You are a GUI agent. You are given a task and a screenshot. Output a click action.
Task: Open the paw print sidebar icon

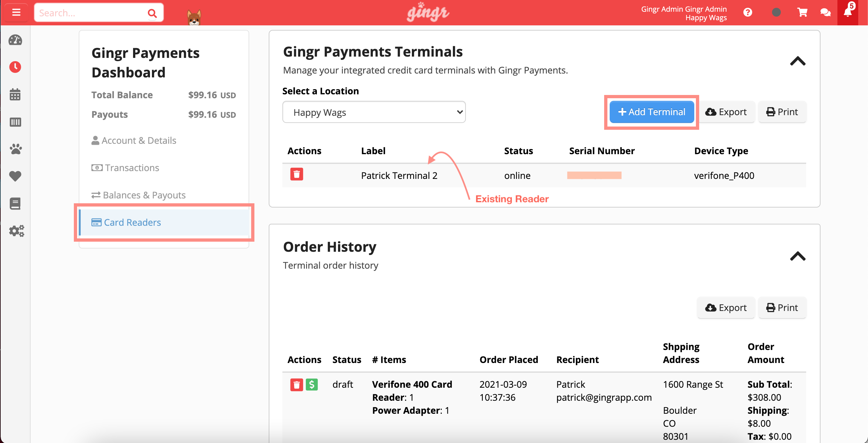point(15,149)
